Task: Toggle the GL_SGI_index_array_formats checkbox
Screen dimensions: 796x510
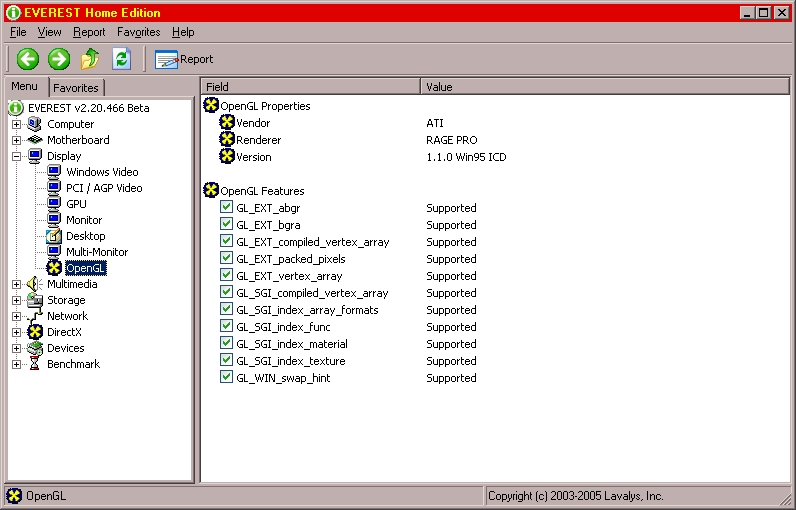Action: click(226, 309)
